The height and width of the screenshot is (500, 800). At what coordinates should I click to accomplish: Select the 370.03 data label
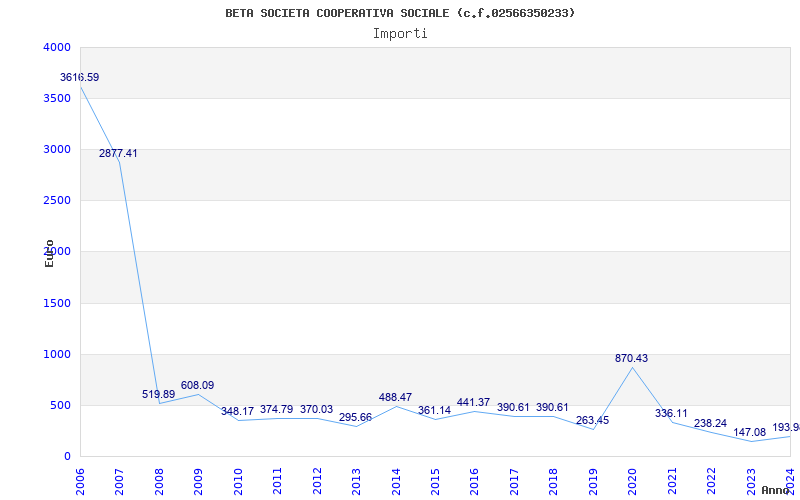coord(316,409)
